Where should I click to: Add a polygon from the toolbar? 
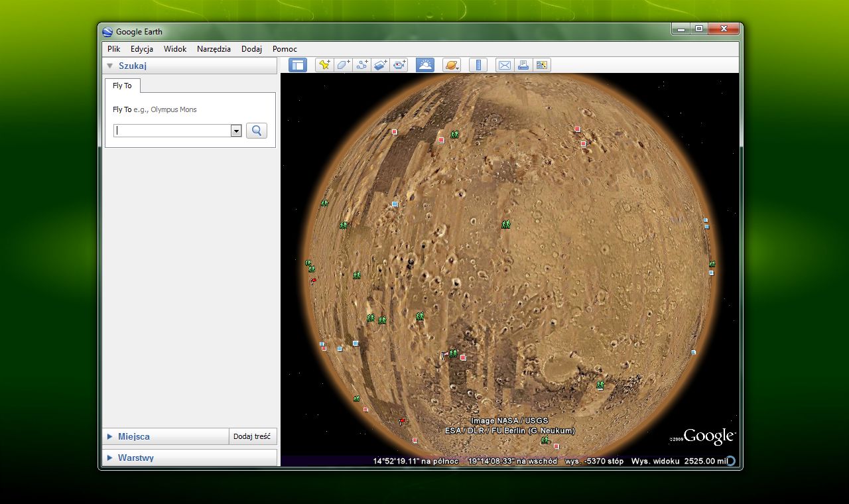[x=343, y=65]
